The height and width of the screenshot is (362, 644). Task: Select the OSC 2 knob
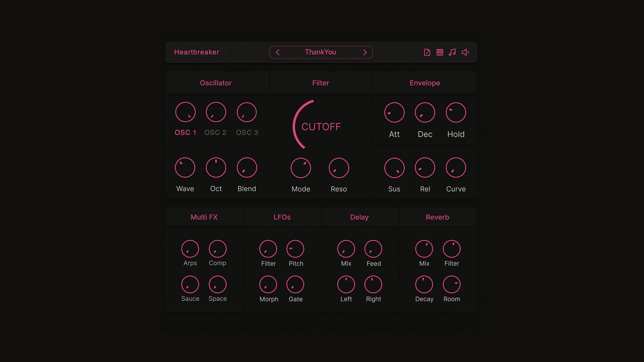(216, 112)
